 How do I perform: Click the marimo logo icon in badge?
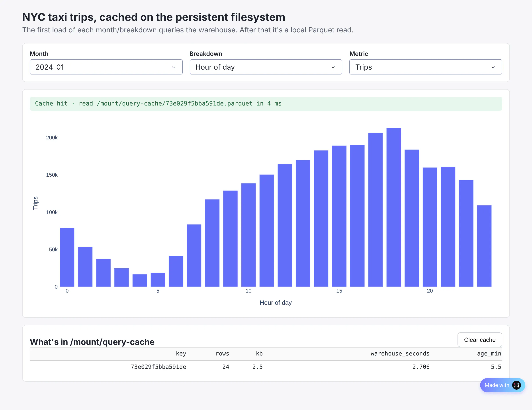516,385
